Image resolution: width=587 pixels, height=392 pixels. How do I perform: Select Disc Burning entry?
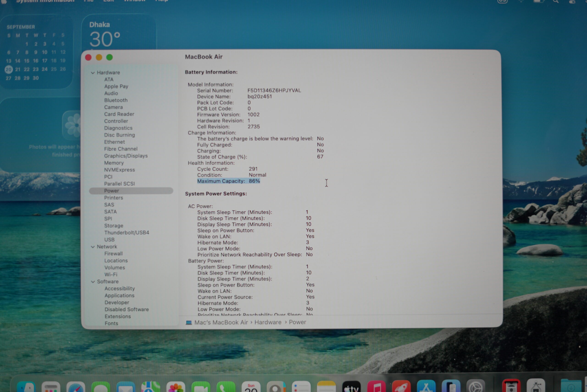click(x=119, y=135)
